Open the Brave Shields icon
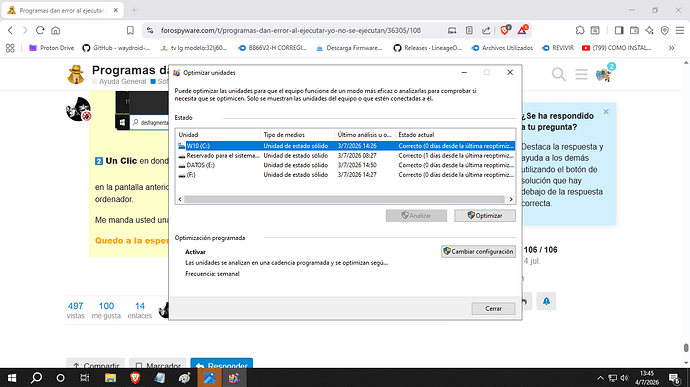This screenshot has height=387, width=690. pyautogui.click(x=505, y=30)
